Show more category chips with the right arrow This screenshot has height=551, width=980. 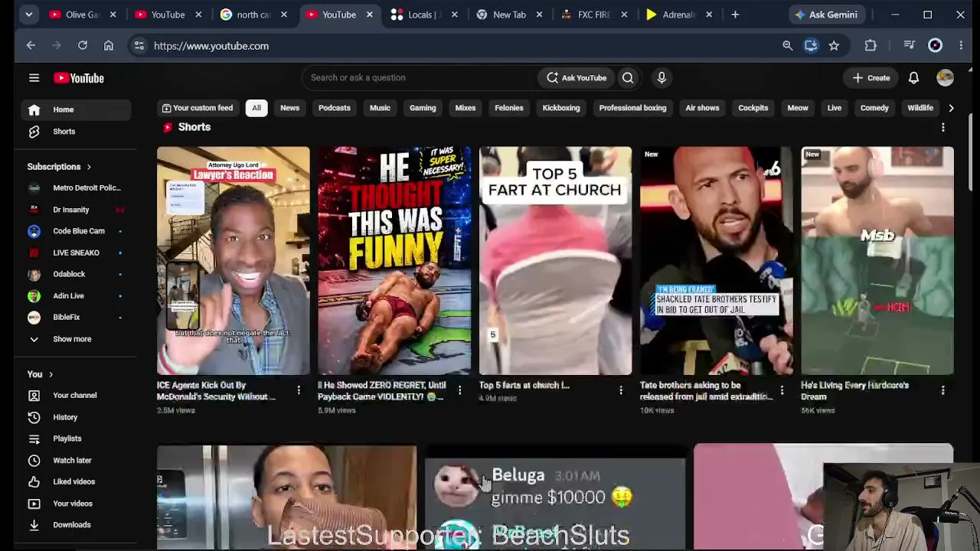click(951, 108)
